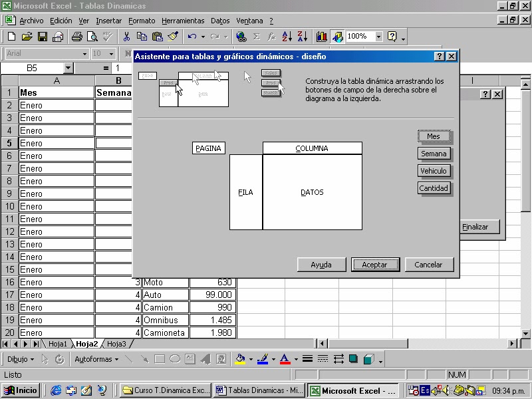This screenshot has height=399, width=532.
Task: Click the COLUMNA drop area
Action: (x=313, y=148)
